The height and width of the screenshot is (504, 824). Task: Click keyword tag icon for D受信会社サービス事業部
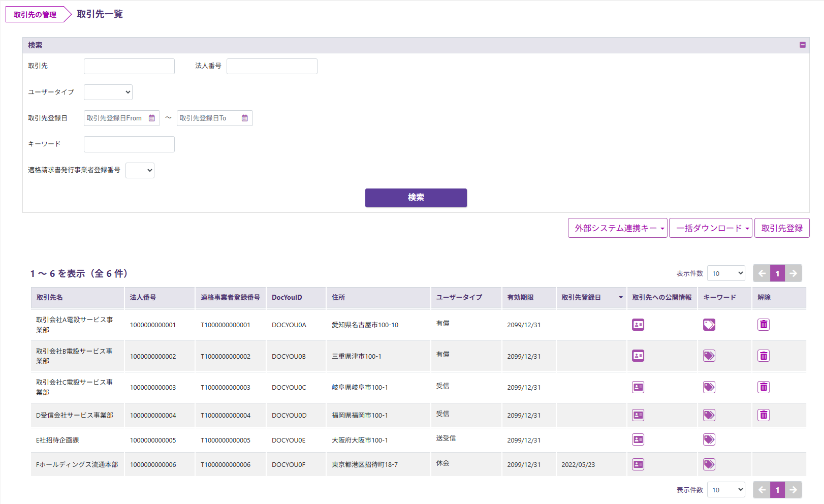coord(709,415)
